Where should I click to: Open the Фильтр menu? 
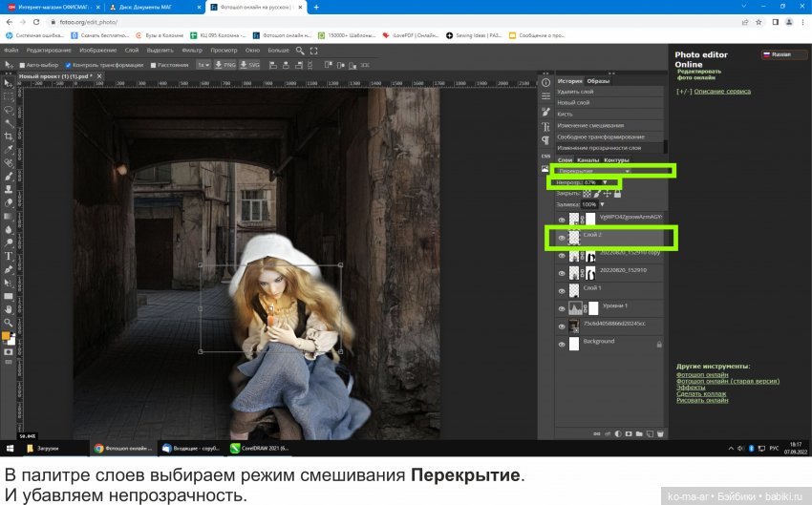(192, 51)
